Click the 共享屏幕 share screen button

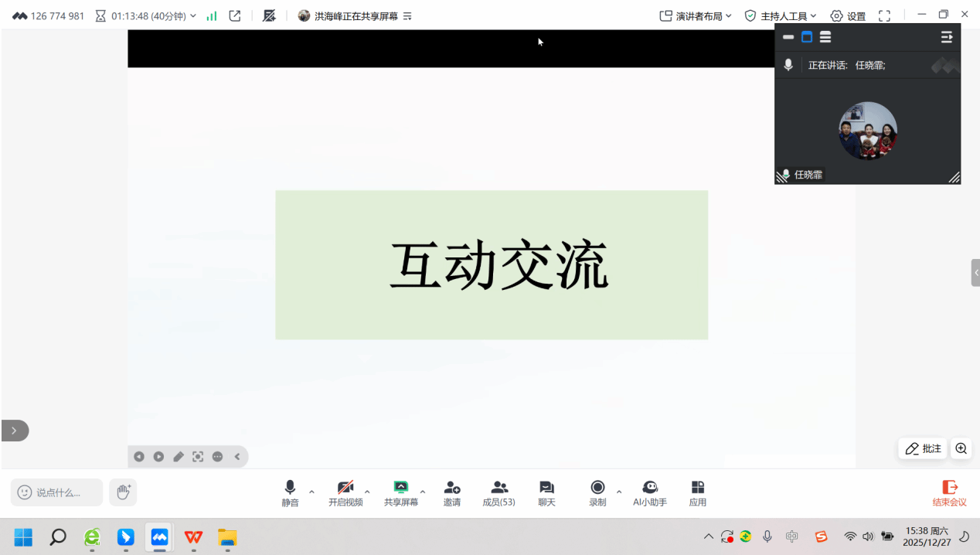pyautogui.click(x=400, y=492)
